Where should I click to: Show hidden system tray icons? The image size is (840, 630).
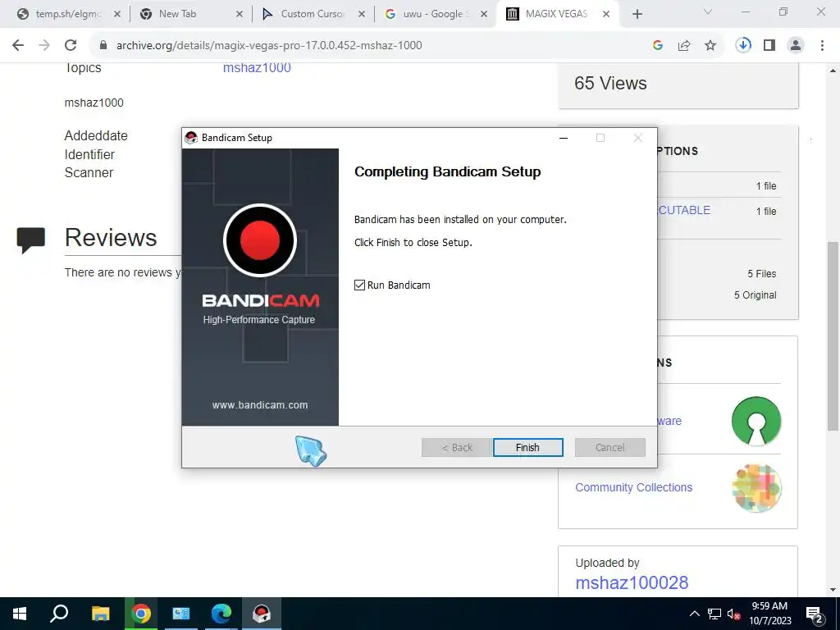(x=694, y=614)
